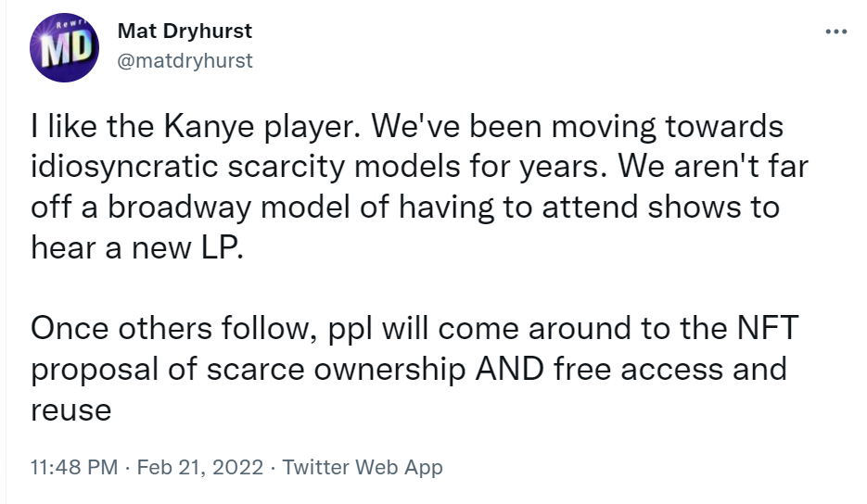Image resolution: width=867 pixels, height=504 pixels.
Task: Open the Mat Dryhurst display name link
Action: point(185,31)
